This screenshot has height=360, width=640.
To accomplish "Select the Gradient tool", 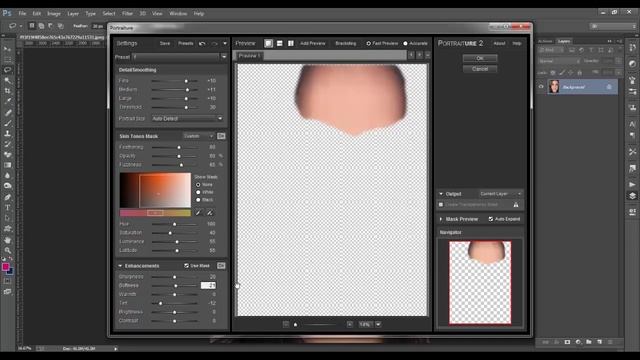I will [7, 165].
